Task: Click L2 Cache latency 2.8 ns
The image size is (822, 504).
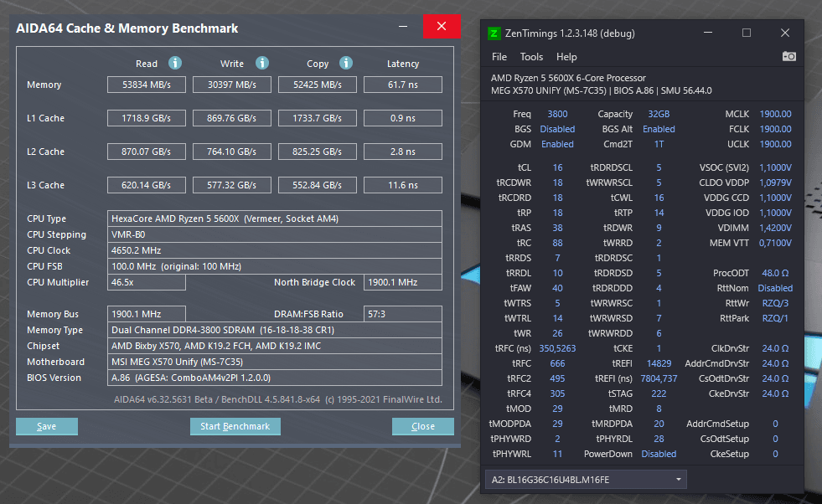Action: pos(403,152)
